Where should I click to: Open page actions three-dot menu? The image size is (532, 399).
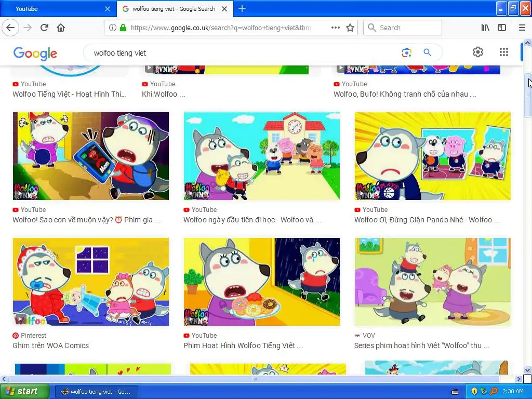335,28
